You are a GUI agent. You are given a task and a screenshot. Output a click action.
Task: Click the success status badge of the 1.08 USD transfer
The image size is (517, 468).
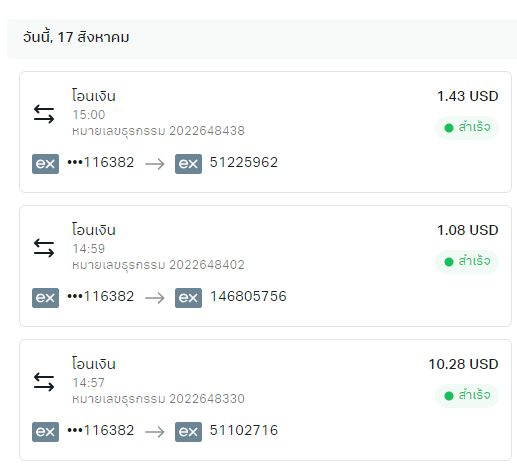[467, 262]
